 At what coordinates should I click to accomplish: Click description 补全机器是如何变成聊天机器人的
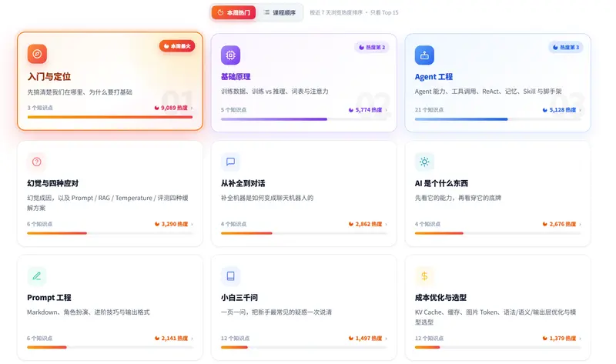pos(267,198)
